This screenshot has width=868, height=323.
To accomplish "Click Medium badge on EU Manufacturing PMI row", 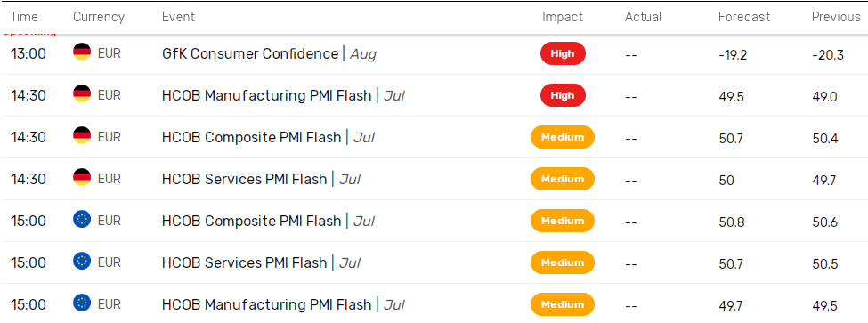I will coord(563,304).
